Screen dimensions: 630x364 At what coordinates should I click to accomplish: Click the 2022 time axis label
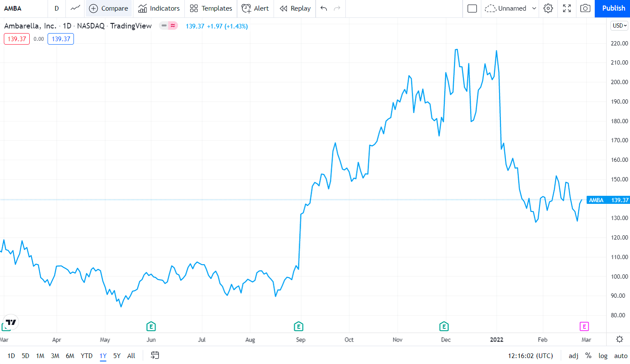point(497,339)
